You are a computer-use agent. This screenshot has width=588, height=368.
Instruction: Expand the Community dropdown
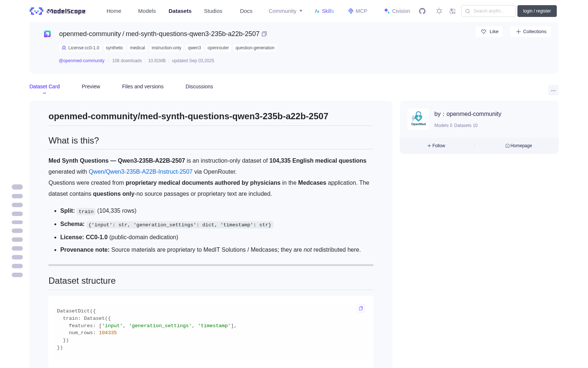click(x=286, y=11)
